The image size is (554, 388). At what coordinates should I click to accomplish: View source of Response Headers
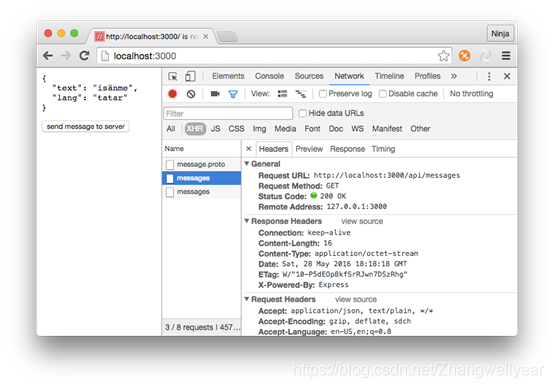pyautogui.click(x=362, y=221)
